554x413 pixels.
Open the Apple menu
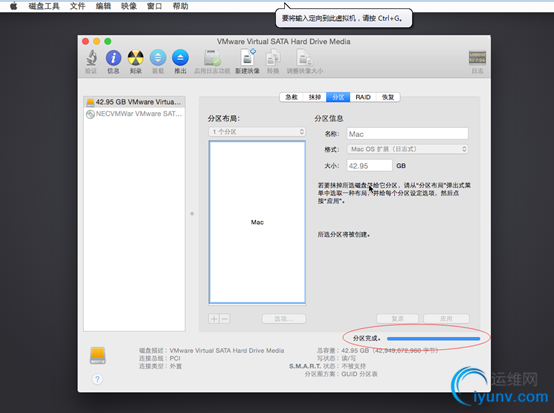tap(13, 6)
